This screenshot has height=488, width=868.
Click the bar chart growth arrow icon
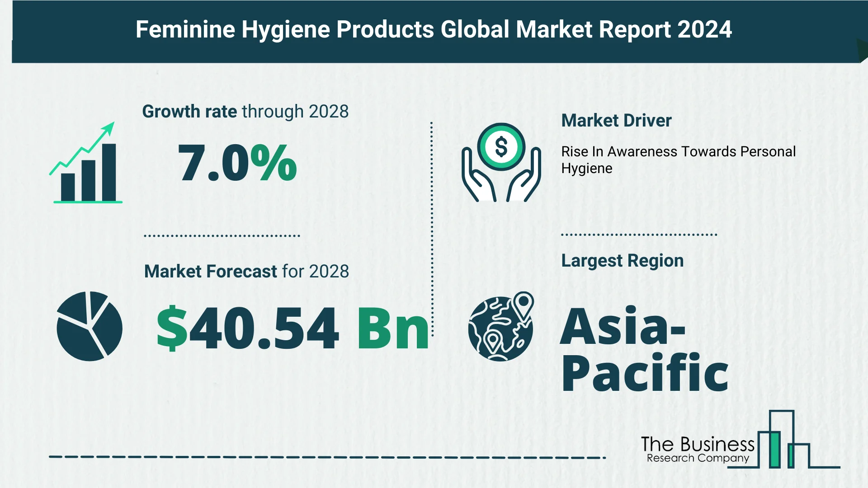tap(86, 163)
